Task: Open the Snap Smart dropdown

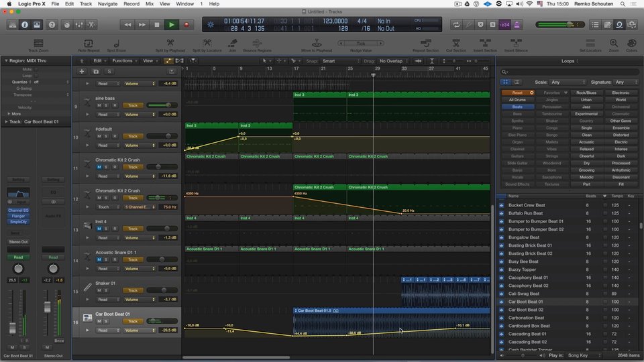Action: (x=341, y=61)
